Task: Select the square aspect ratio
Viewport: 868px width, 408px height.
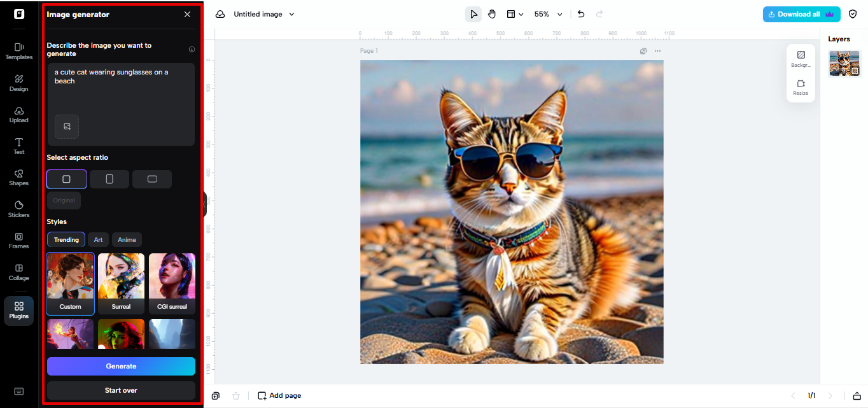Action: tap(66, 179)
